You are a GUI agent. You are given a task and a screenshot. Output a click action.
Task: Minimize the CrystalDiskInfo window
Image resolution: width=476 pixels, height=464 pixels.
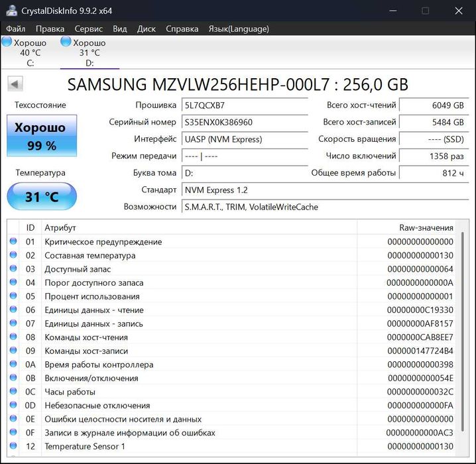(x=393, y=11)
